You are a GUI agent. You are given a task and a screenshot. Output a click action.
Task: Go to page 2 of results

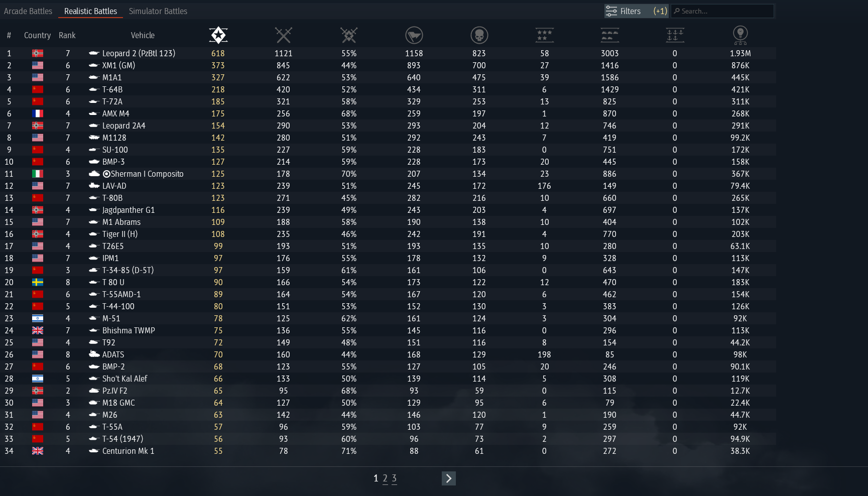[385, 478]
